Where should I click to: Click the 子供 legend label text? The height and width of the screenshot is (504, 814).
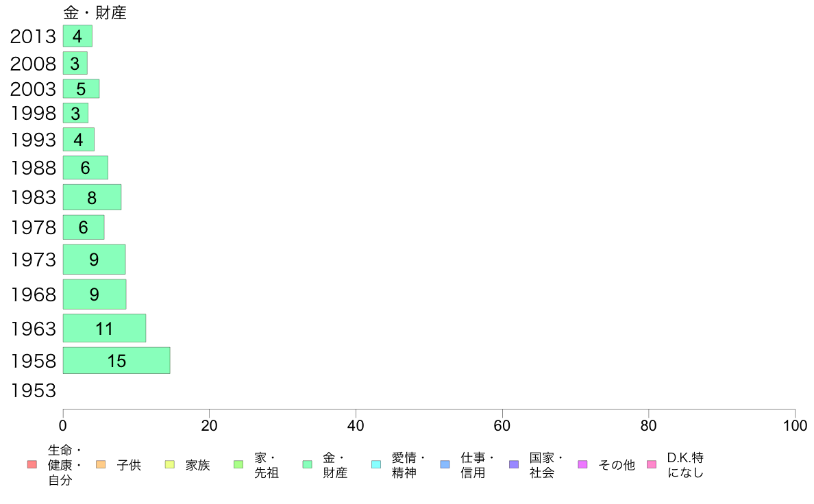(x=129, y=465)
